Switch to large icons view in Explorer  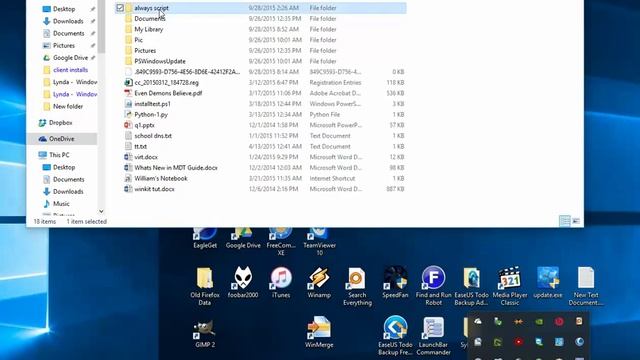coord(576,221)
